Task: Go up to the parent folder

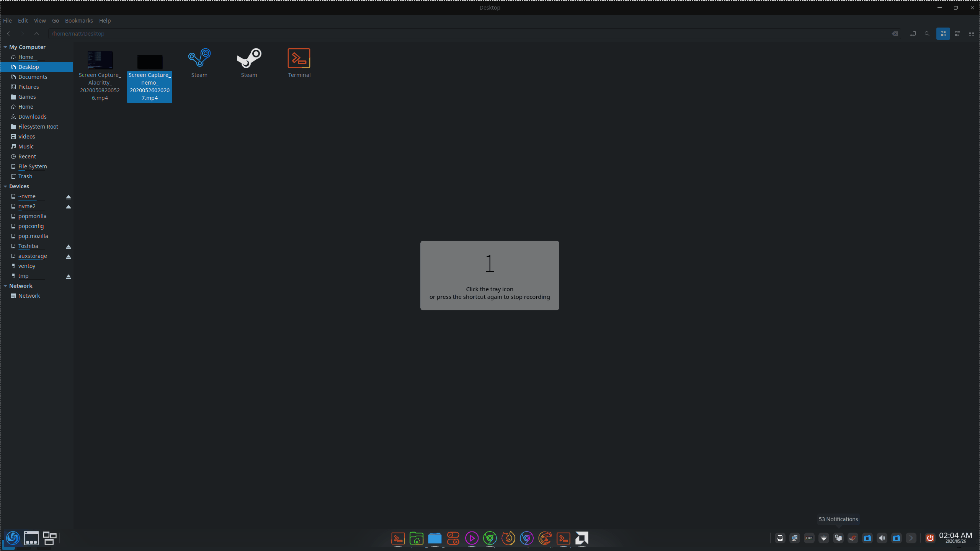Action: pos(37,34)
